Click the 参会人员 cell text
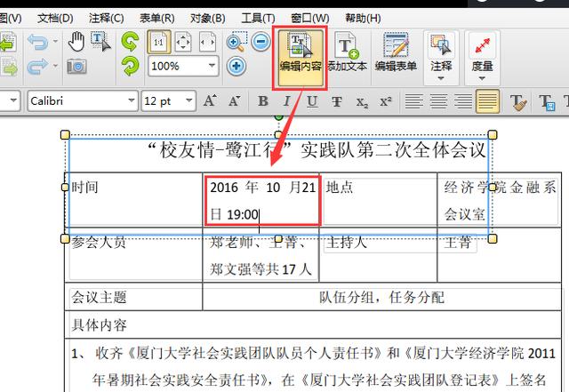569x392 pixels. 99,242
